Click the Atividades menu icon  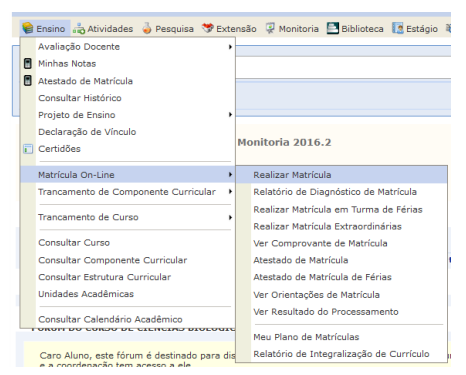point(79,29)
